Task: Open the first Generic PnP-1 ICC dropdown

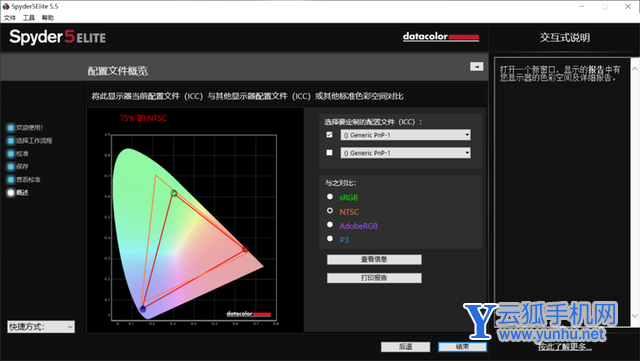Action: pyautogui.click(x=405, y=135)
